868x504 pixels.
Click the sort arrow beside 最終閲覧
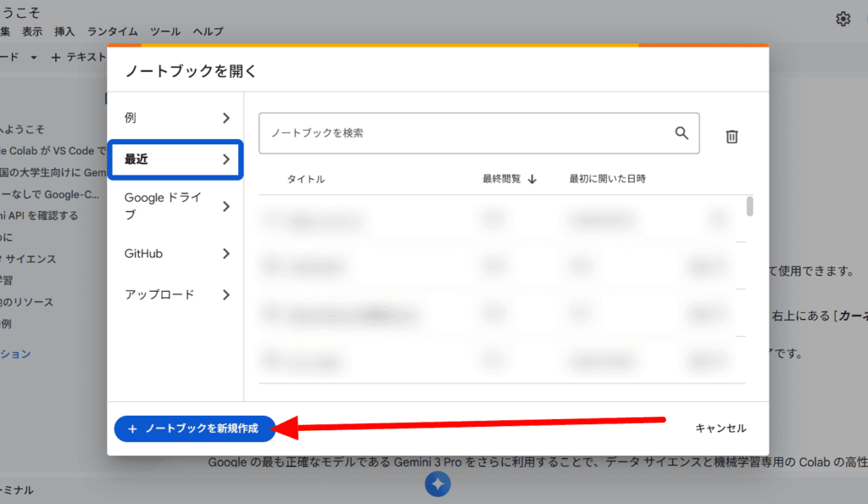[x=532, y=179]
